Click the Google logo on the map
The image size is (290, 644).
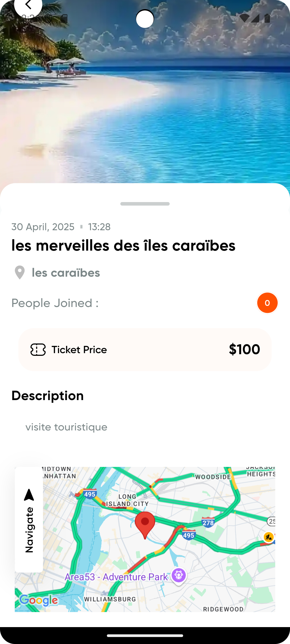[x=39, y=600]
